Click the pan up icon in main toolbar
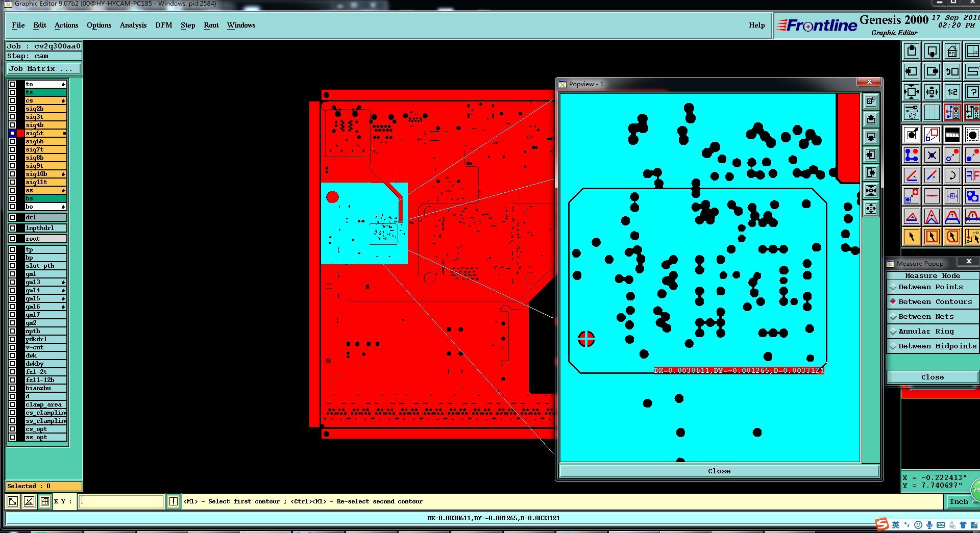 coord(912,51)
